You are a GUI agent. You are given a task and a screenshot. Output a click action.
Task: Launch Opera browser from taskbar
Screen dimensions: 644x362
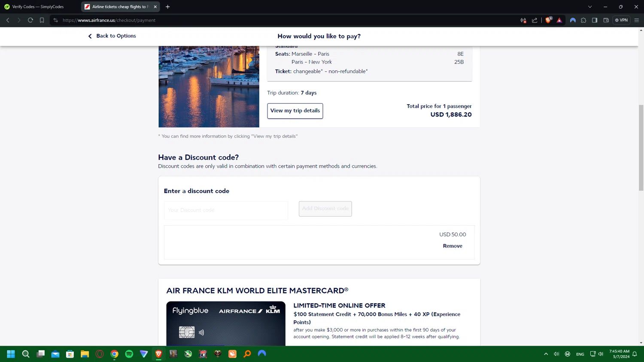[100, 354]
